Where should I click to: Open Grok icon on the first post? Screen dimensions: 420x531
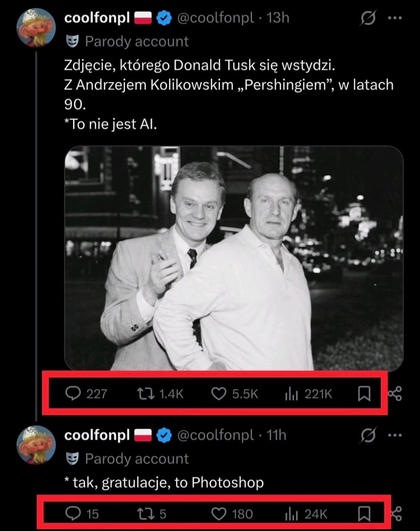[x=368, y=18]
